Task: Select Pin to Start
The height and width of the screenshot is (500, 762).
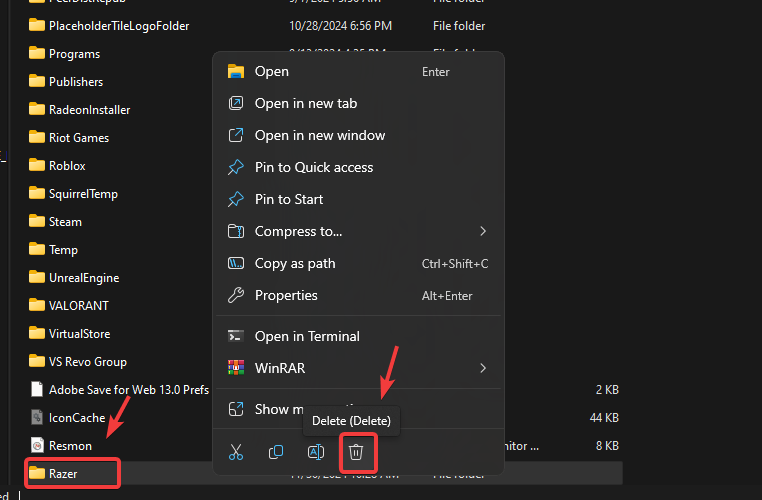Action: (288, 199)
